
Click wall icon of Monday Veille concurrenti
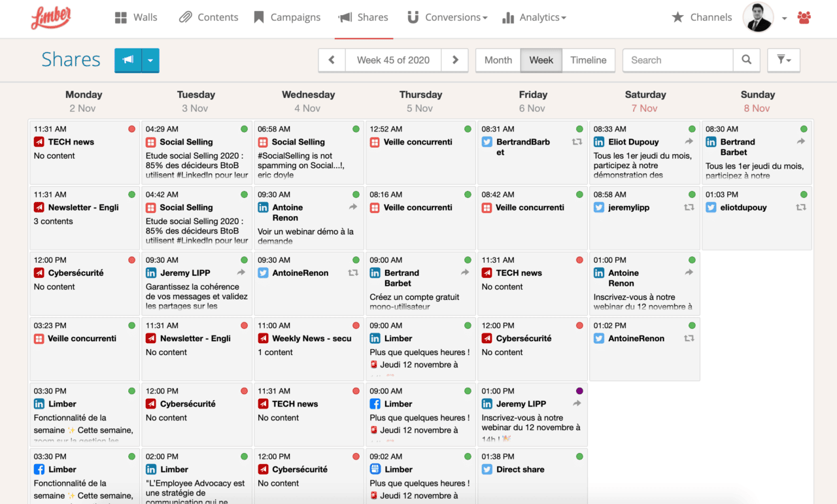[x=39, y=339]
